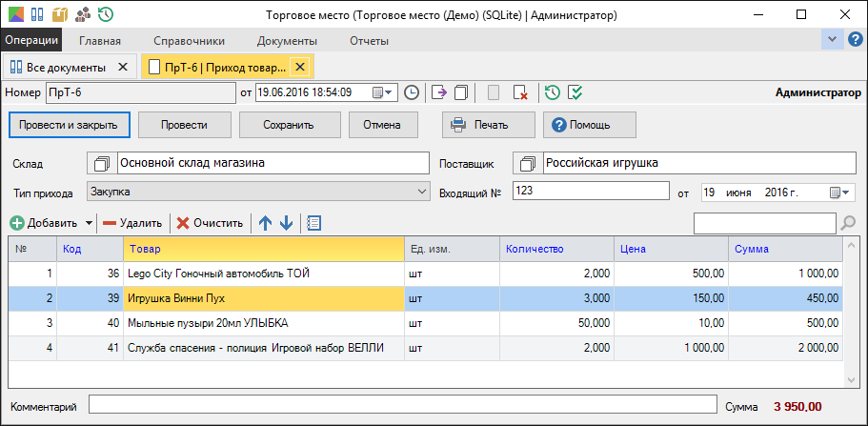The width and height of the screenshot is (868, 426).
Task: Click Очистить to clear the table
Action: click(x=210, y=223)
